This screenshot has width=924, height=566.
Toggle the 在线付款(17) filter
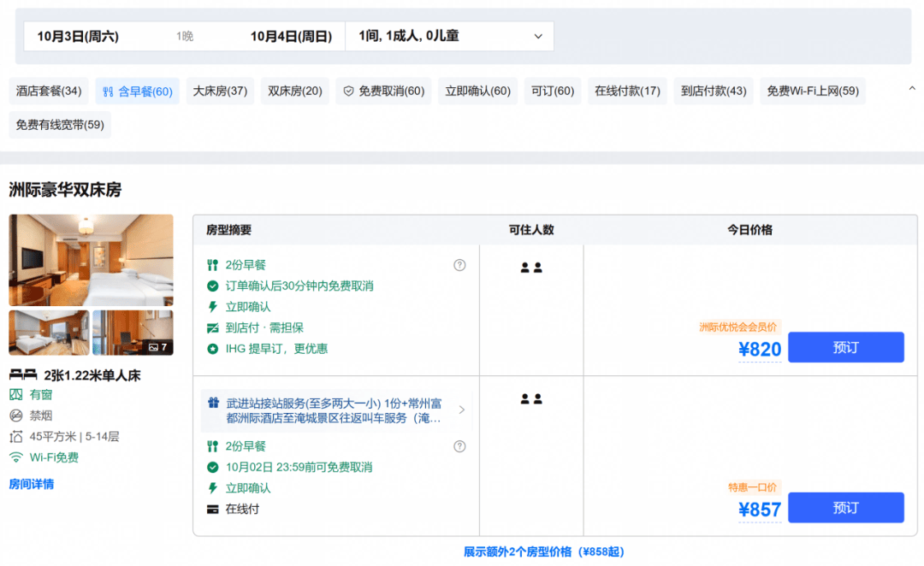(x=627, y=91)
